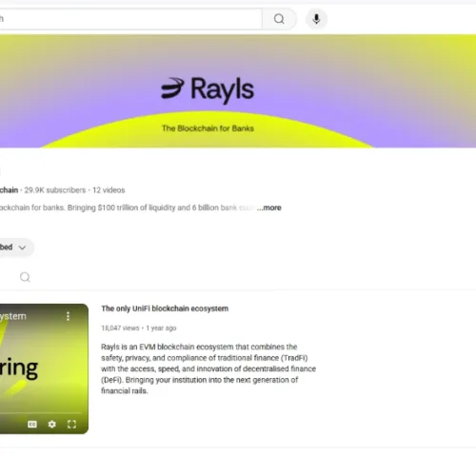
Task: Open video player settings gear
Action: (52, 425)
